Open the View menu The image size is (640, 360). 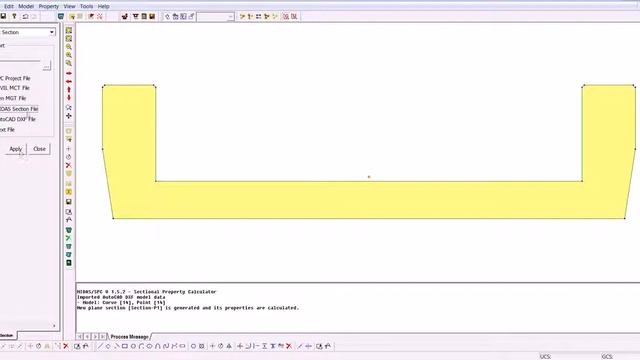69,6
